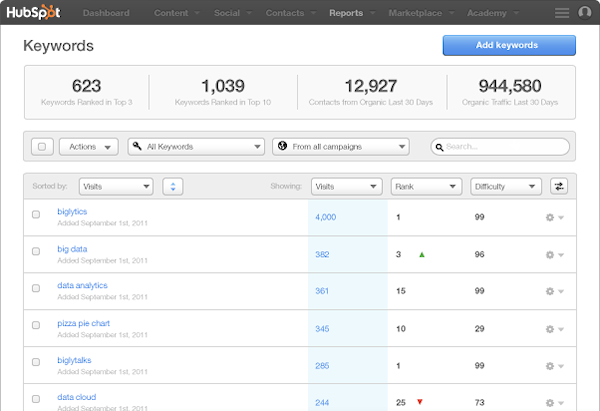The width and height of the screenshot is (600, 411).
Task: Open the Content menu
Action: (x=176, y=13)
